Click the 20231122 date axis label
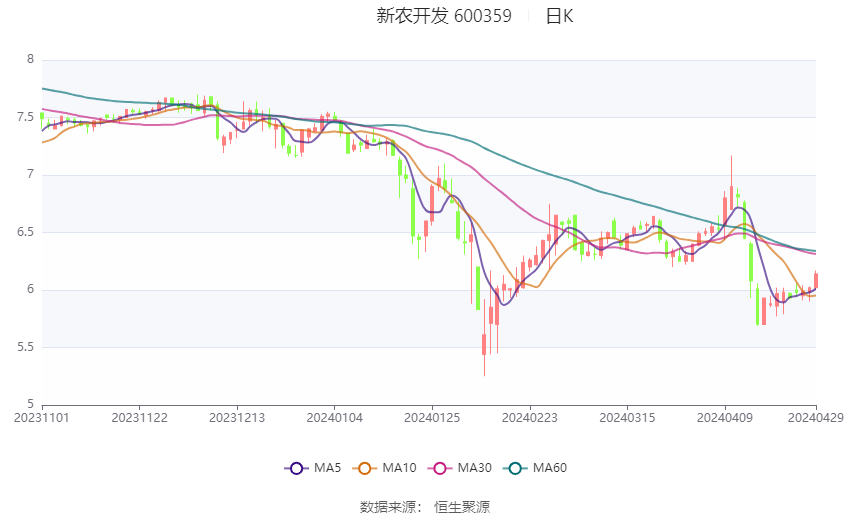Screen dimensions: 850x517 tap(139, 418)
